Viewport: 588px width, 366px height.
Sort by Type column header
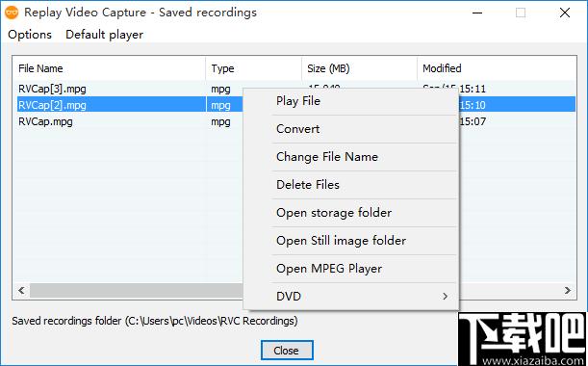[x=253, y=68]
